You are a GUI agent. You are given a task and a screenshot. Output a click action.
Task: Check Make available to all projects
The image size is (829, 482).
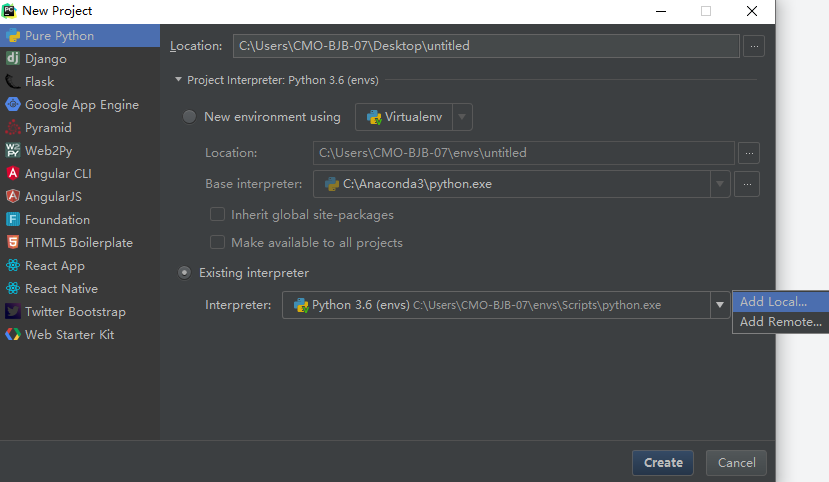pos(217,242)
